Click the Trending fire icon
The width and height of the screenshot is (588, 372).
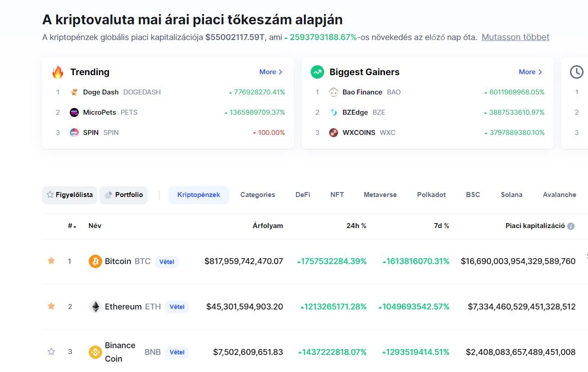58,72
